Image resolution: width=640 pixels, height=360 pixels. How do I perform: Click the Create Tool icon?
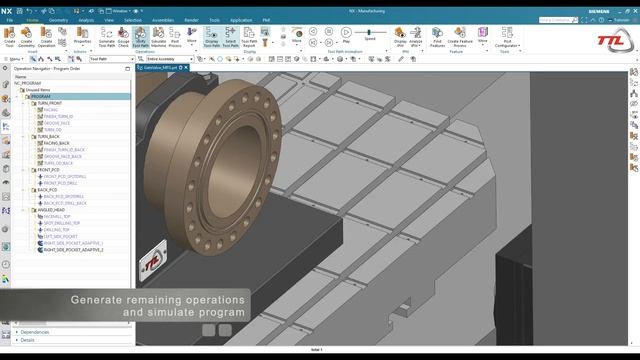tap(9, 37)
